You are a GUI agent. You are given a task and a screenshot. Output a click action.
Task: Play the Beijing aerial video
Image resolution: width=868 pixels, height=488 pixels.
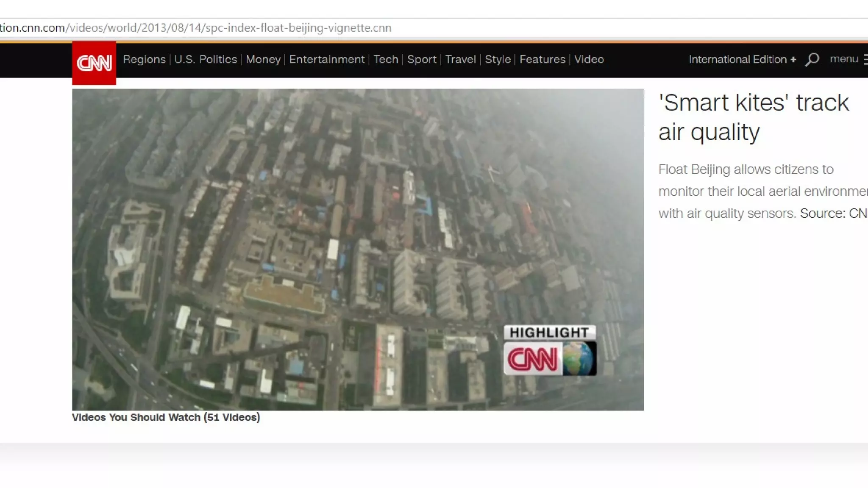pyautogui.click(x=358, y=249)
